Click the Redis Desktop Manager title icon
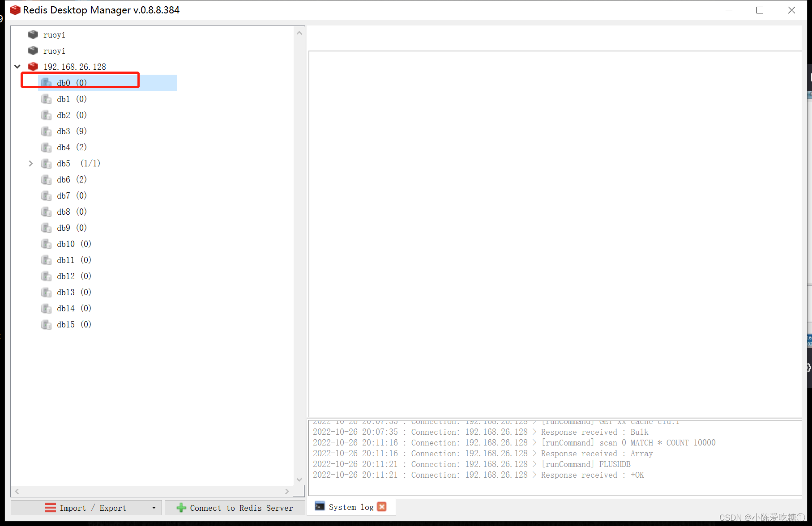This screenshot has width=812, height=526. click(15, 10)
